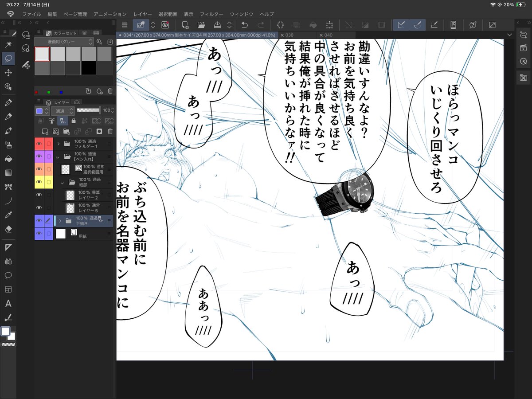The width and height of the screenshot is (532, 399).
Task: Select the selected lightest gray swatch
Action: pyautogui.click(x=42, y=54)
